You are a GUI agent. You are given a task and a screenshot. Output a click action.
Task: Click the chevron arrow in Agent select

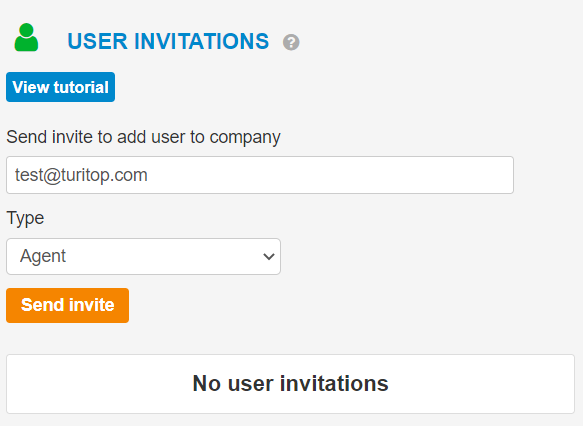268,256
